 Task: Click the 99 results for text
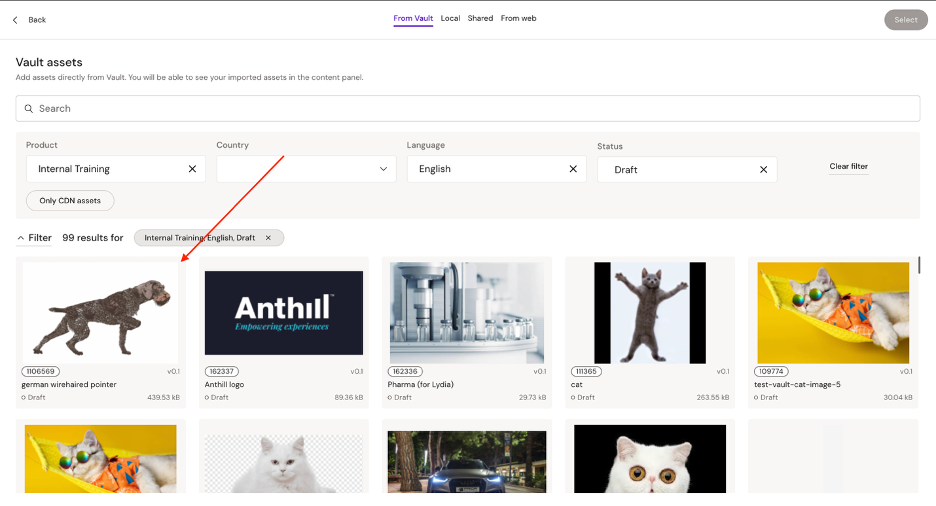93,237
